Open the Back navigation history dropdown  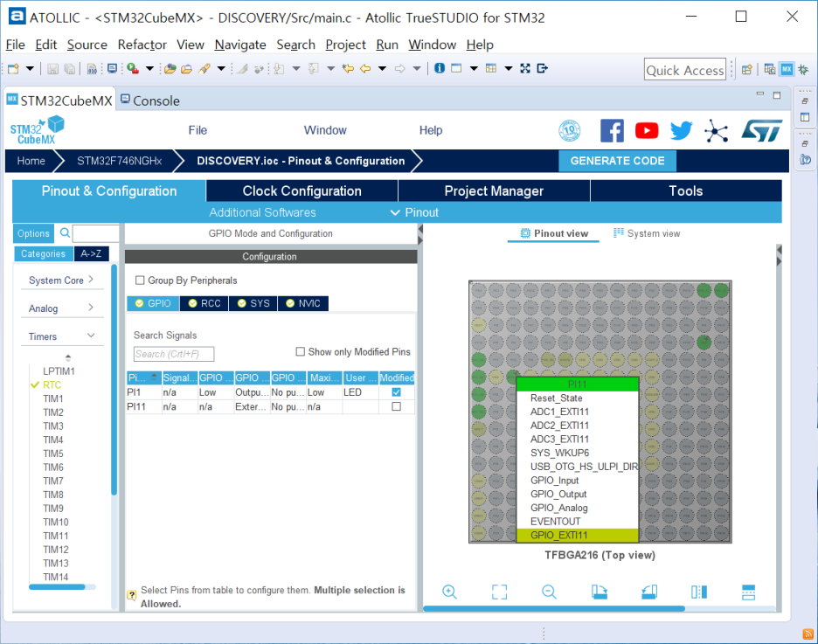(x=383, y=68)
